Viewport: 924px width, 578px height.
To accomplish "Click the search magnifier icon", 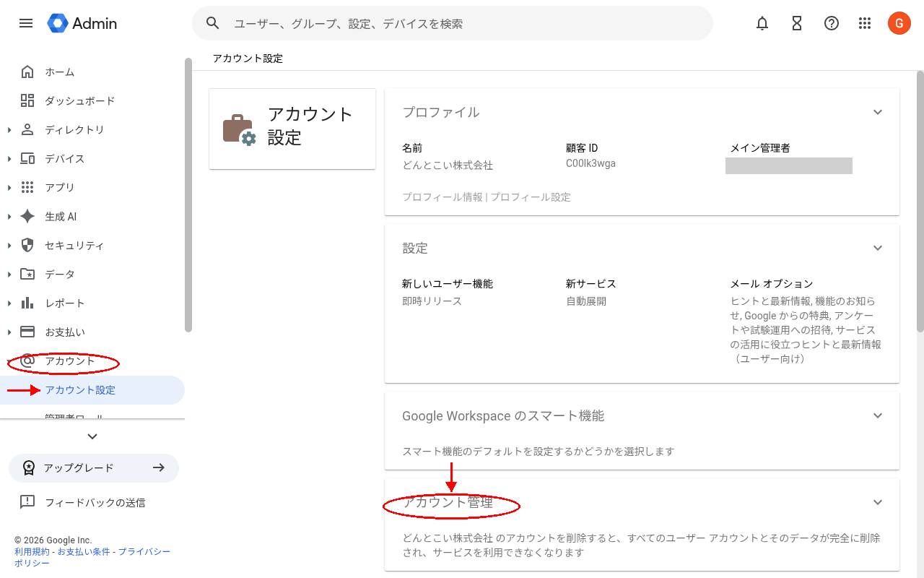I will point(212,23).
